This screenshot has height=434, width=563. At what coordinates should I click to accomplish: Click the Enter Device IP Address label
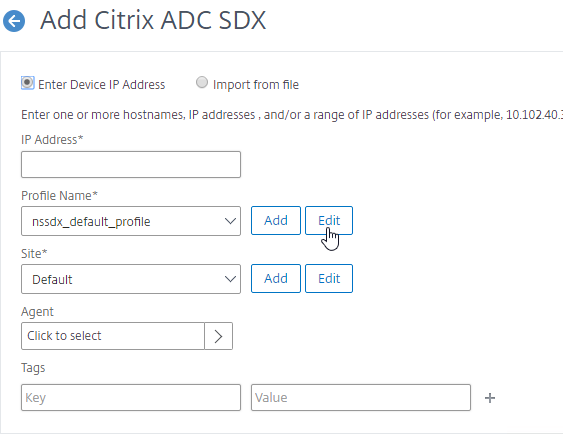(x=102, y=85)
